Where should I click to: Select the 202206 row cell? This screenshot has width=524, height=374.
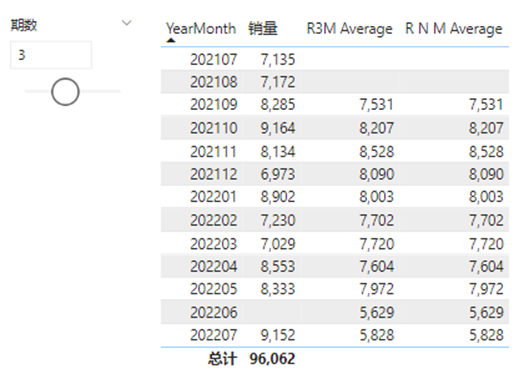pos(214,313)
